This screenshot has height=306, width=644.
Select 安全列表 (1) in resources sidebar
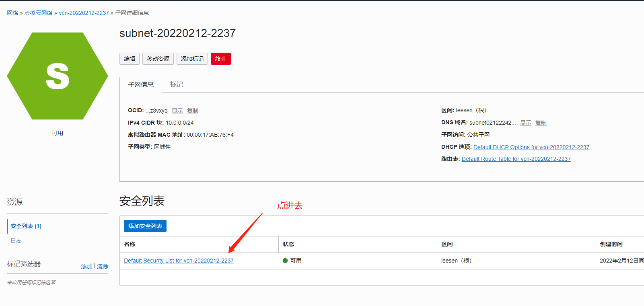point(26,226)
